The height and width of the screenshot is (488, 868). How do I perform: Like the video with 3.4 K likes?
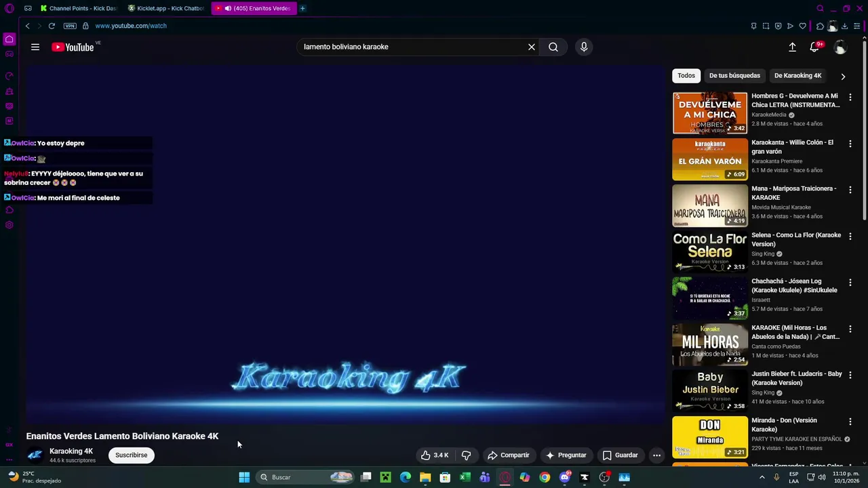tap(435, 455)
